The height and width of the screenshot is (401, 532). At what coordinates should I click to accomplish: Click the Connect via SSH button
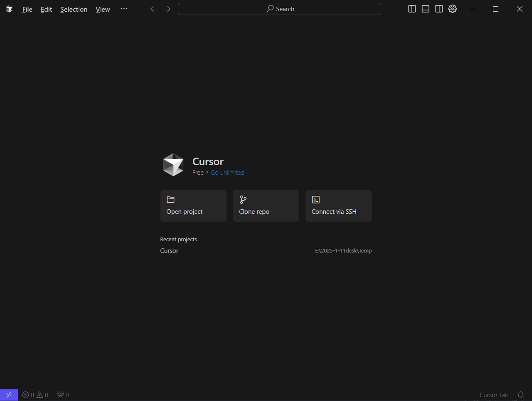[x=338, y=206]
